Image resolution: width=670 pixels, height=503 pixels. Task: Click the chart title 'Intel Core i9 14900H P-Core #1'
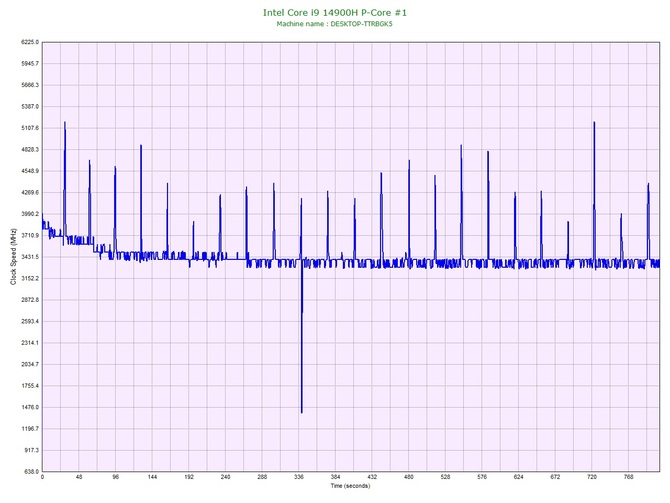[x=335, y=13]
